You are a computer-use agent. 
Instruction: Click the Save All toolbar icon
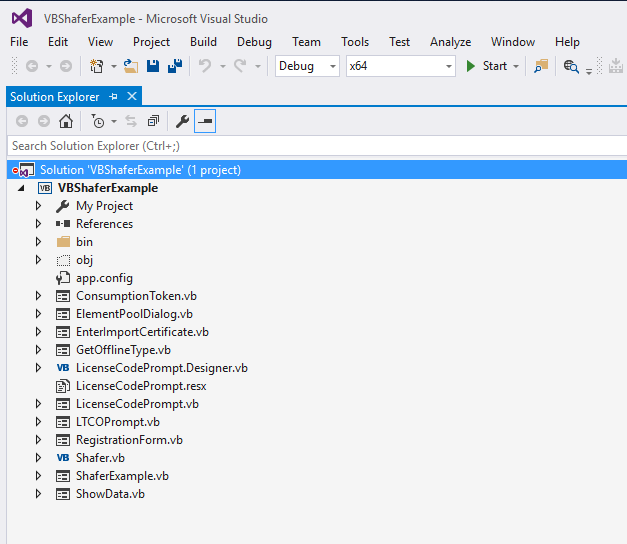coord(175,66)
